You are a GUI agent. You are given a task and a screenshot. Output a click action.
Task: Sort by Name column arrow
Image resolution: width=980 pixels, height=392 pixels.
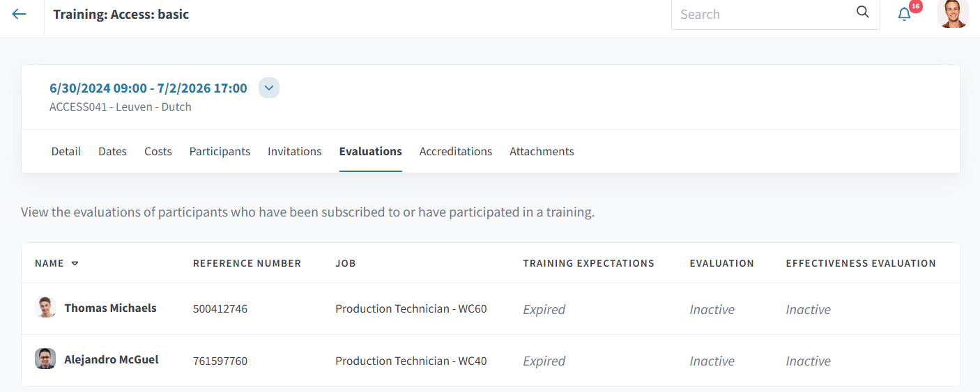pos(75,263)
